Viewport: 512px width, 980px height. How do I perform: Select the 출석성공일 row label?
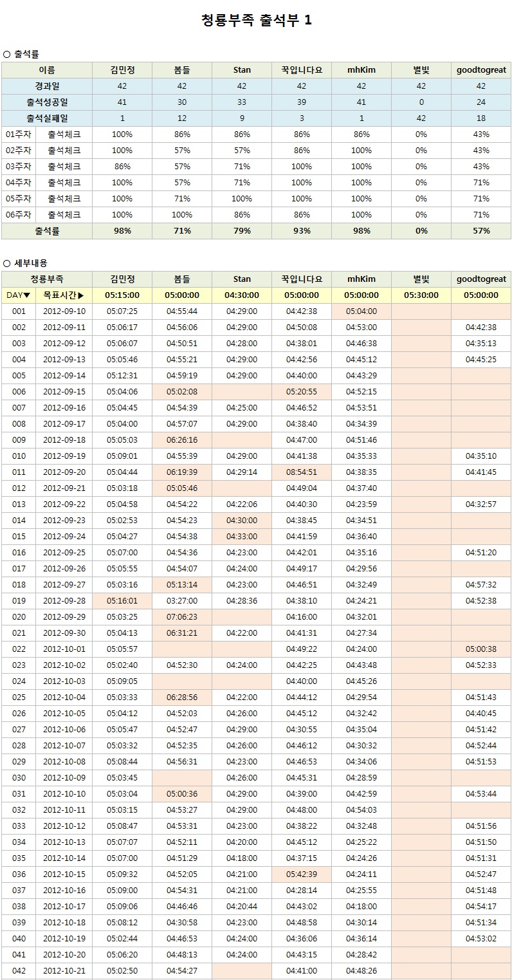click(47, 102)
